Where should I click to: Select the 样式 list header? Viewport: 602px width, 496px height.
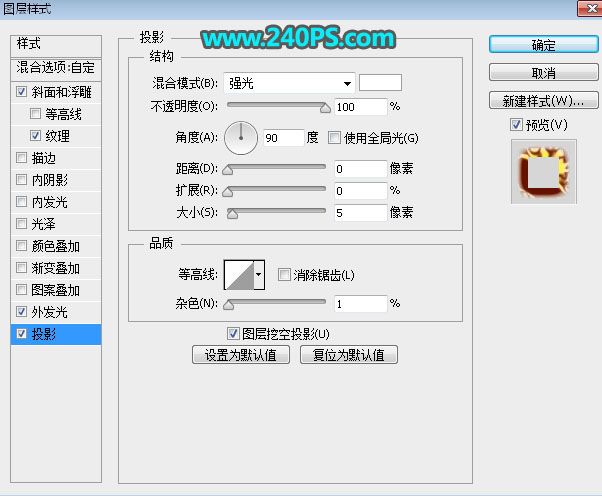56,46
